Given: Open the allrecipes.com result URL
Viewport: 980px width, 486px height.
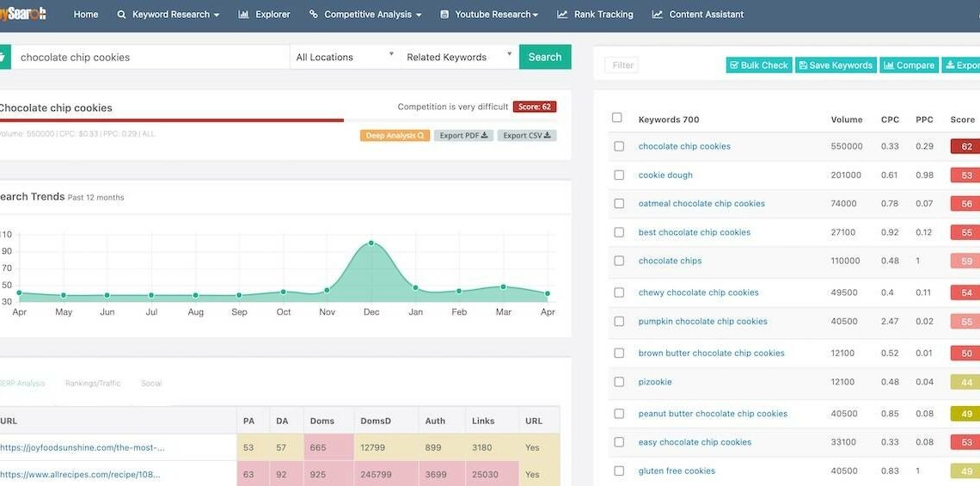Looking at the screenshot, I should coord(80,475).
